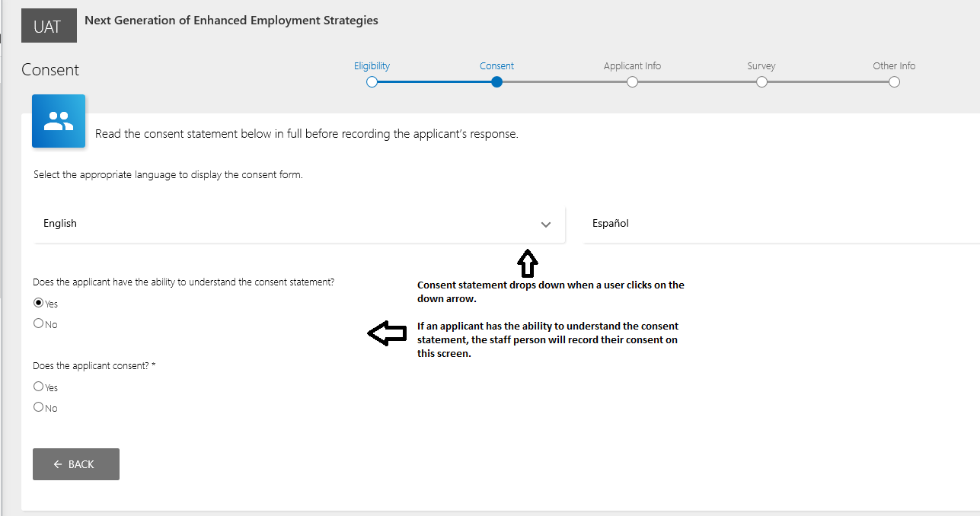This screenshot has width=980, height=516.
Task: Jump to Applicant Info step label
Action: pyautogui.click(x=632, y=66)
